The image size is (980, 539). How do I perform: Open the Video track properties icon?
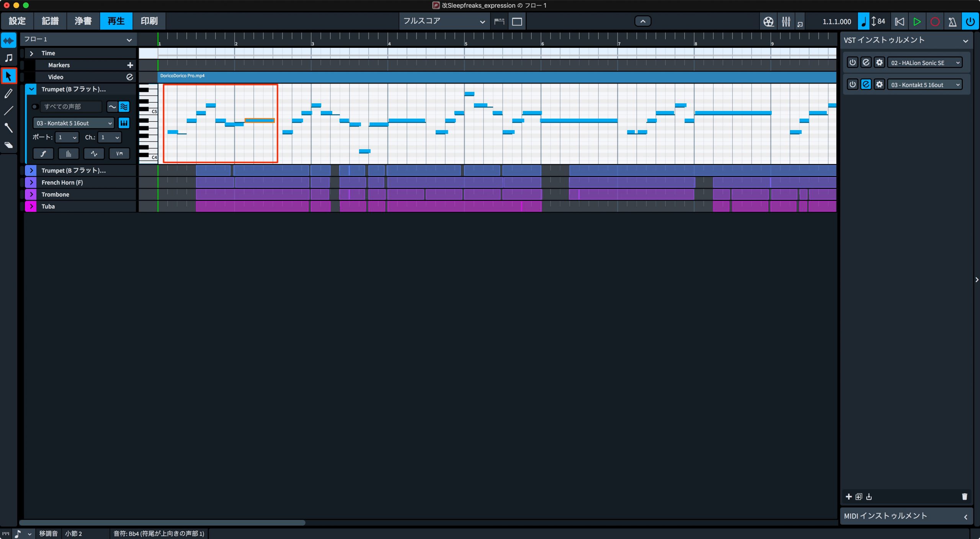point(130,77)
